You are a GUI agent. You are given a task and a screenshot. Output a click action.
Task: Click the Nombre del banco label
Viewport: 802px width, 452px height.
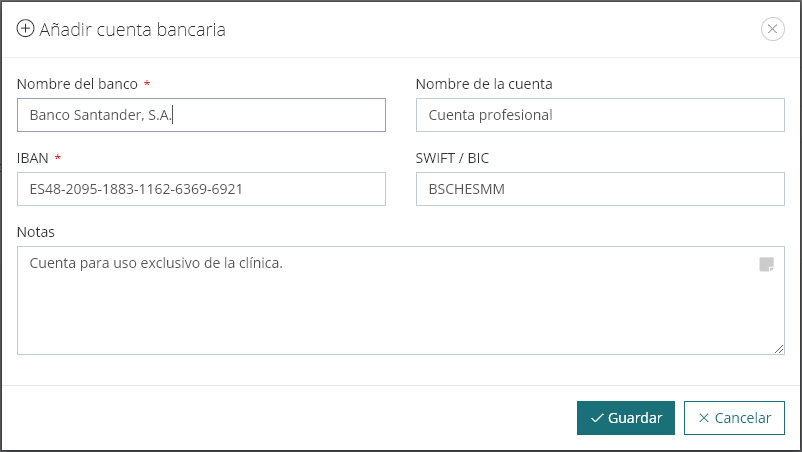click(77, 84)
